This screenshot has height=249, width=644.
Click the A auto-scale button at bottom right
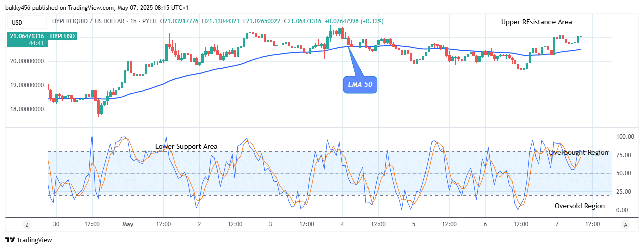tap(625, 224)
